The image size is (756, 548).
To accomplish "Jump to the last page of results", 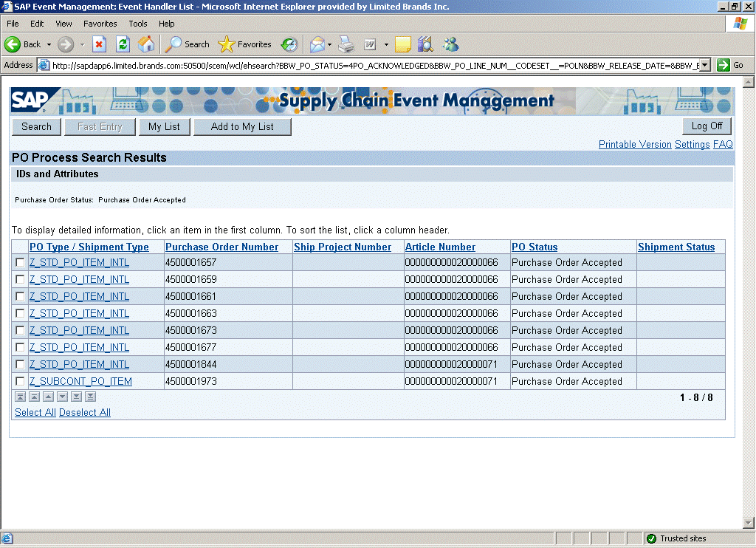I will click(x=90, y=397).
